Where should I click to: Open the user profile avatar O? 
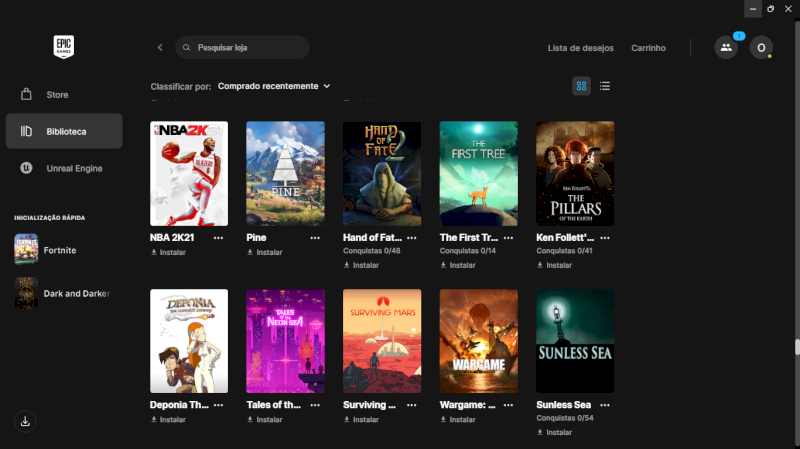click(x=761, y=47)
